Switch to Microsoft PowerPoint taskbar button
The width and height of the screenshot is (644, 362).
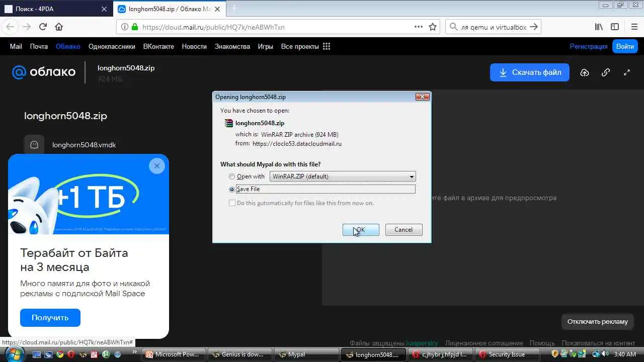pyautogui.click(x=174, y=354)
